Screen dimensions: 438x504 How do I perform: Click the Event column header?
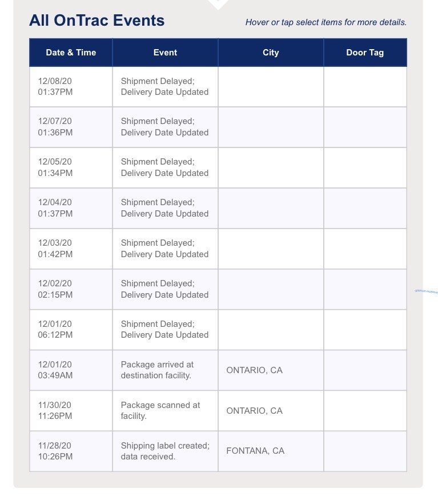165,53
